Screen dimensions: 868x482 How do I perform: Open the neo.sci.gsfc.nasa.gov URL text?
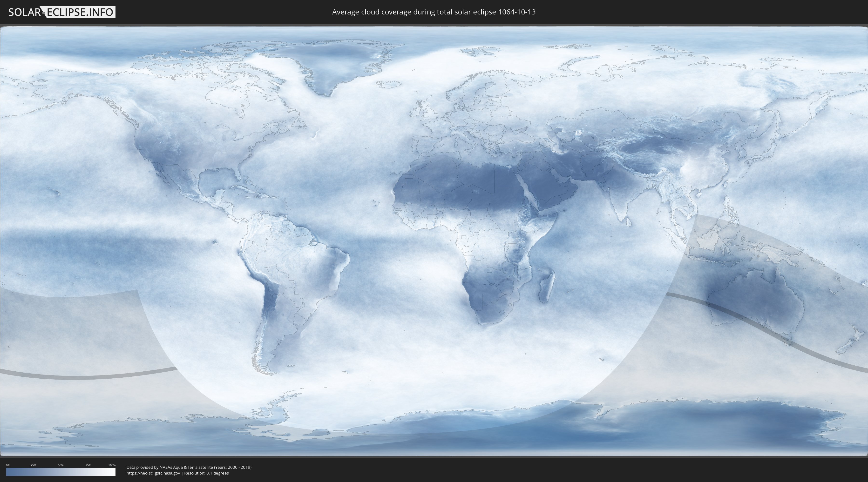pyautogui.click(x=153, y=473)
